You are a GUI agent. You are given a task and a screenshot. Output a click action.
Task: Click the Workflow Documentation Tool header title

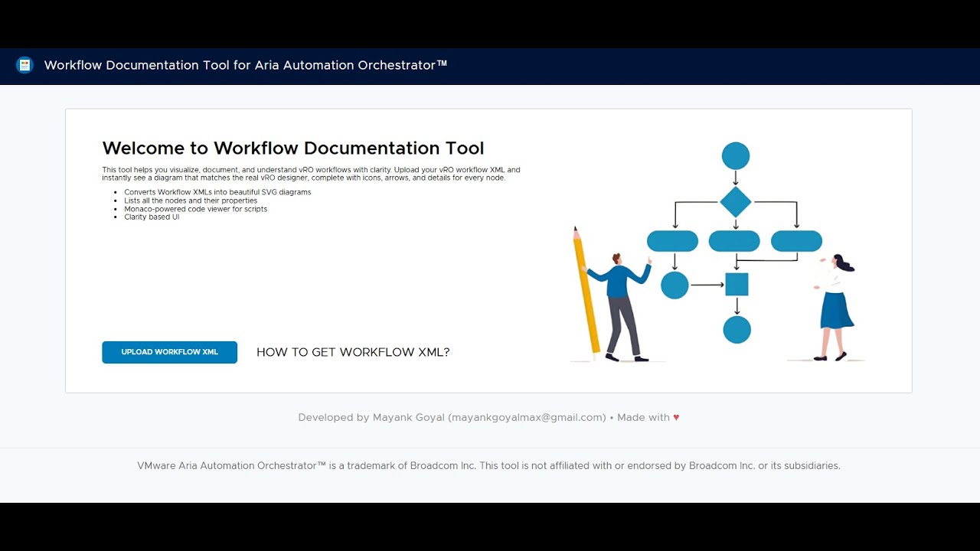[x=246, y=65]
